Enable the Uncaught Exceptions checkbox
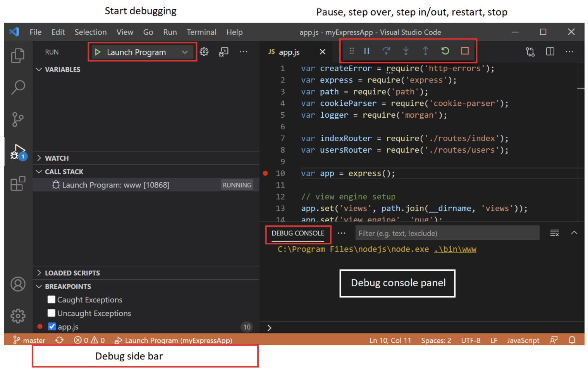Image resolution: width=588 pixels, height=371 pixels. 52,313
